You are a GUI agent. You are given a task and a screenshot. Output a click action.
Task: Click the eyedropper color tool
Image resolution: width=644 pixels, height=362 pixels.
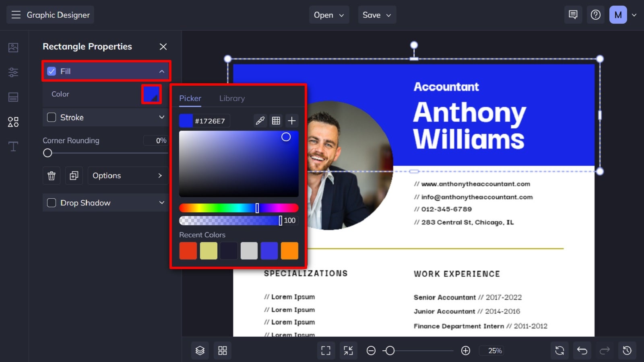point(260,120)
